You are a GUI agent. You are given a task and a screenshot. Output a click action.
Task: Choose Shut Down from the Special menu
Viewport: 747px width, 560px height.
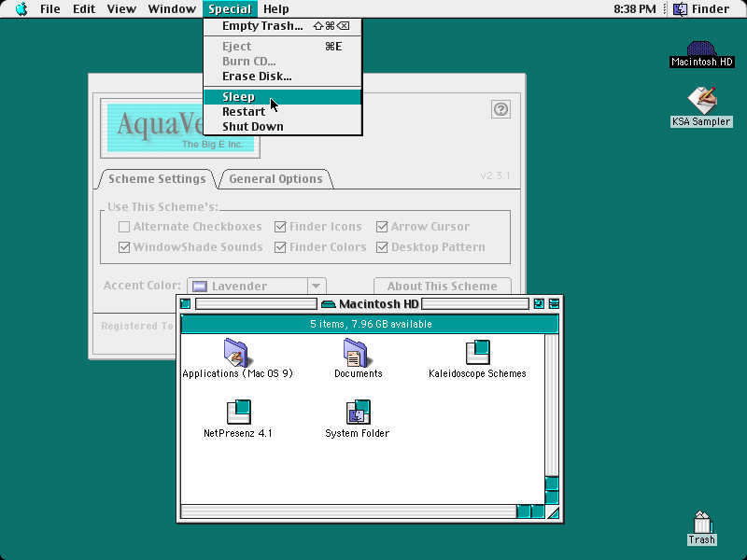point(283,126)
